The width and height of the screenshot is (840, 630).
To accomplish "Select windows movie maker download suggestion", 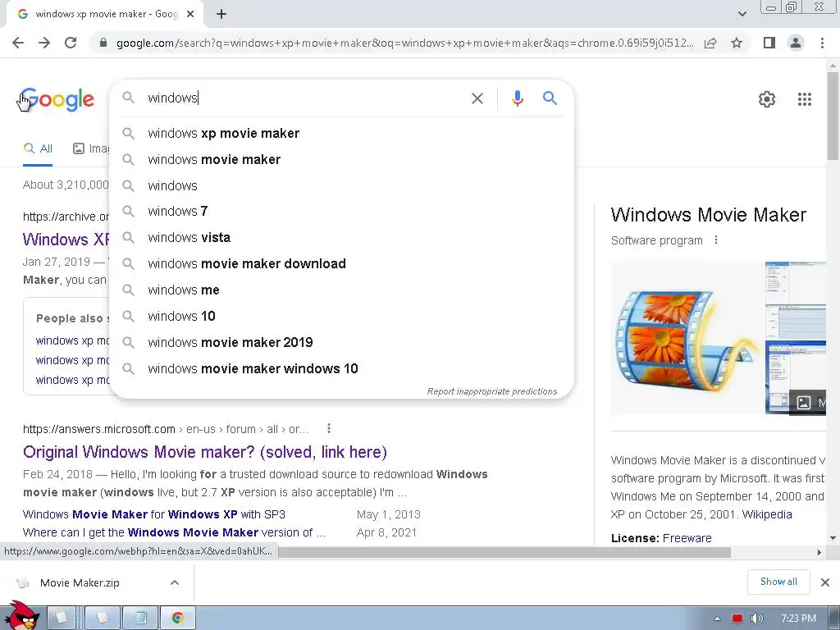I will 342,264.
